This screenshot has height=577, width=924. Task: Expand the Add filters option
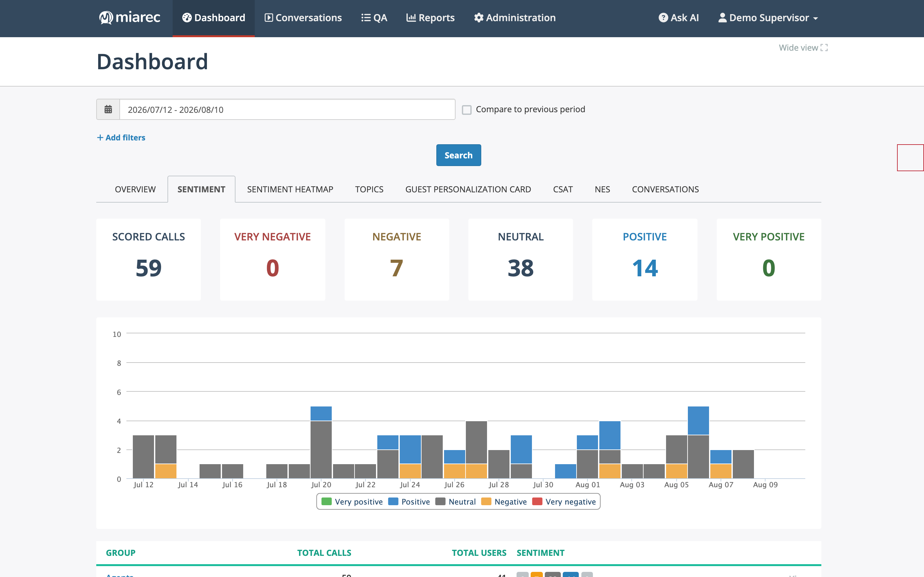pos(121,138)
